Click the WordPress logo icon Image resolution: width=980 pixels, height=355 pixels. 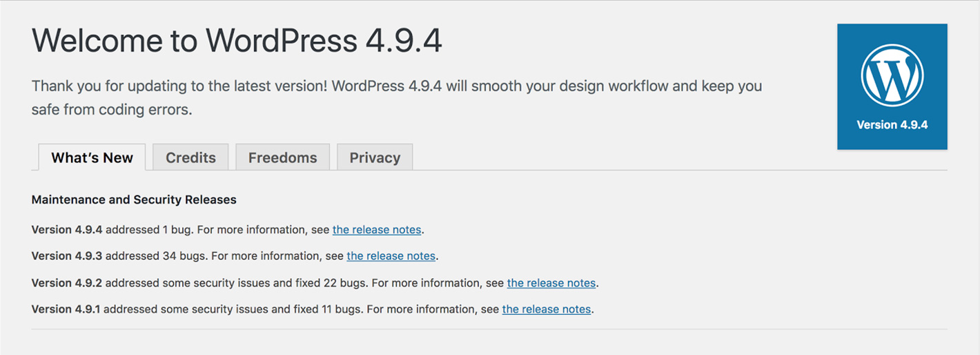(x=892, y=75)
